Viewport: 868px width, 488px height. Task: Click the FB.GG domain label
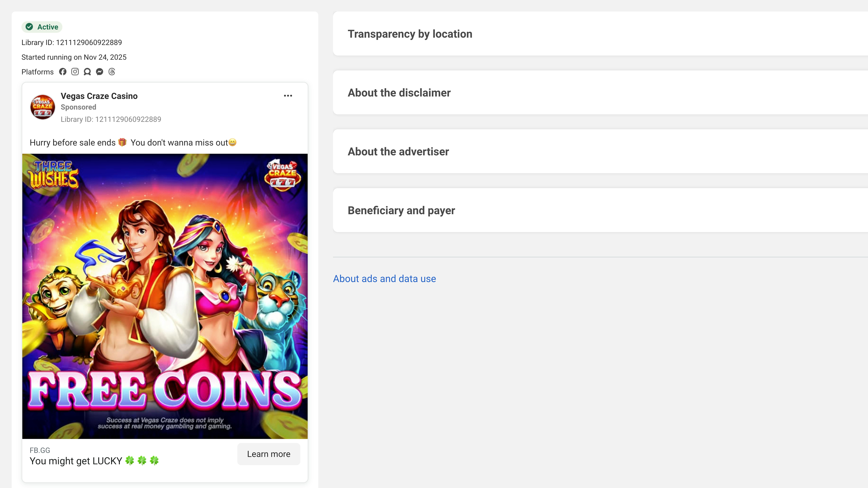click(40, 450)
